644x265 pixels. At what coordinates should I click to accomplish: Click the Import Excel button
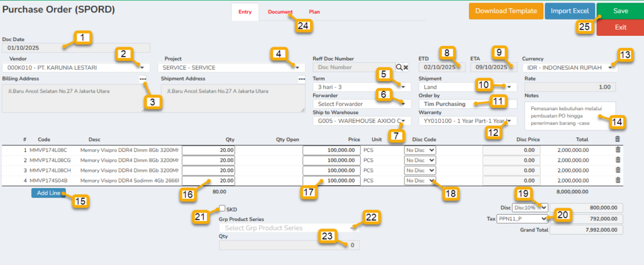click(569, 11)
